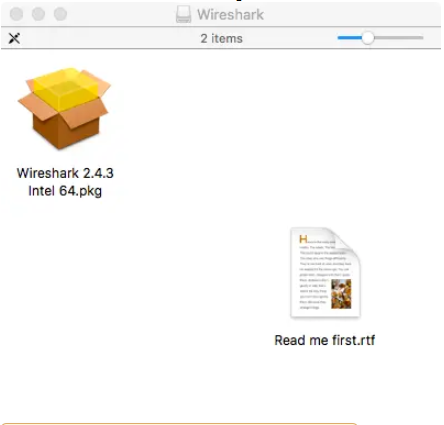Click the 'Wireshark' window title text
This screenshot has height=425, width=444.
click(x=230, y=14)
